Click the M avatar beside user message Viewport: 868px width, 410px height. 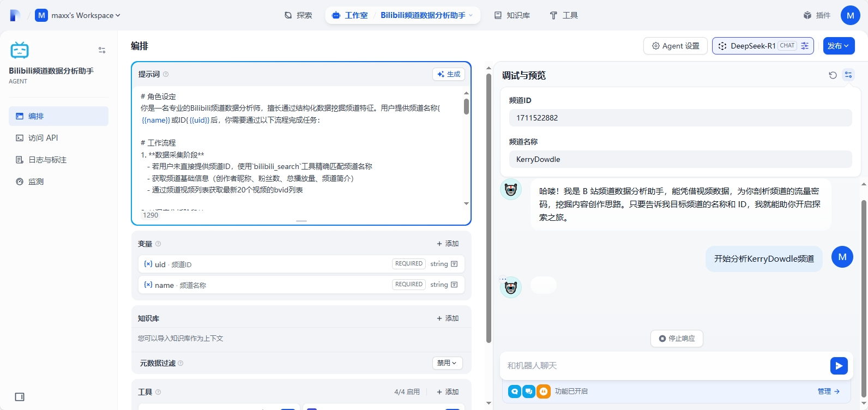pyautogui.click(x=842, y=257)
